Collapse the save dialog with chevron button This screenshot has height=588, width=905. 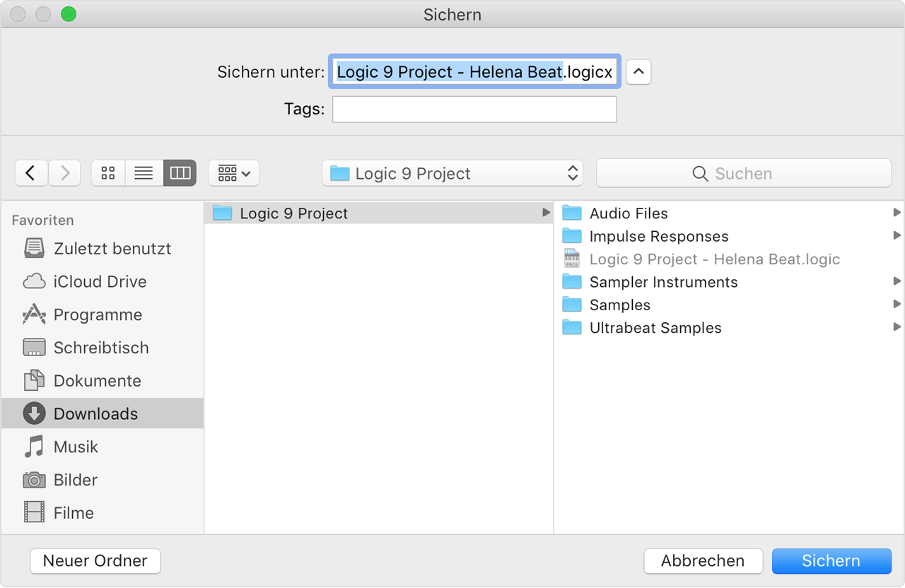coord(638,72)
